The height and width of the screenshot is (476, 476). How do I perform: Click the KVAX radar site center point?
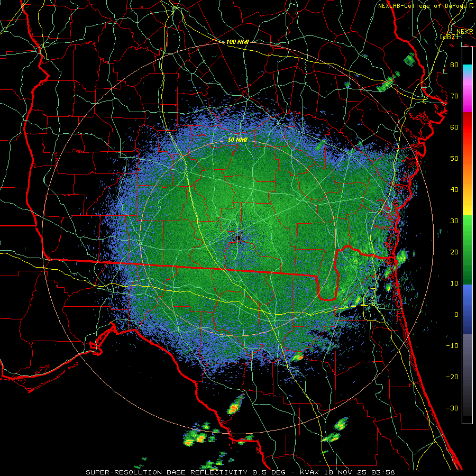239,238
